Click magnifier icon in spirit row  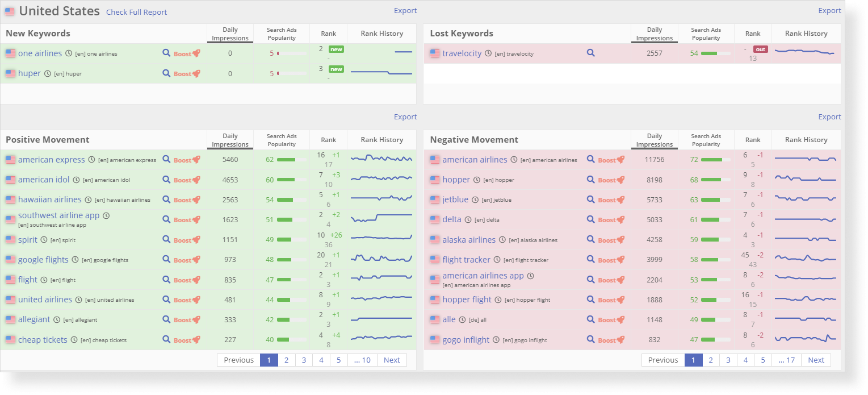[166, 240]
